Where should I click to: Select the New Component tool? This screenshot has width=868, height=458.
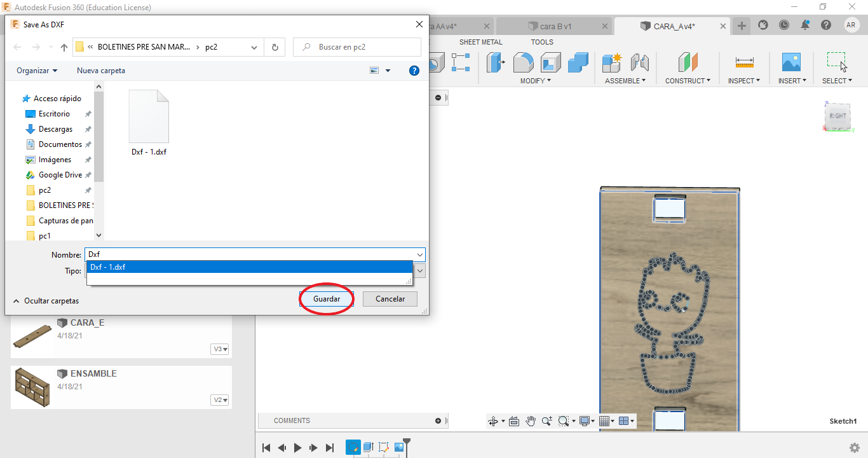click(612, 62)
